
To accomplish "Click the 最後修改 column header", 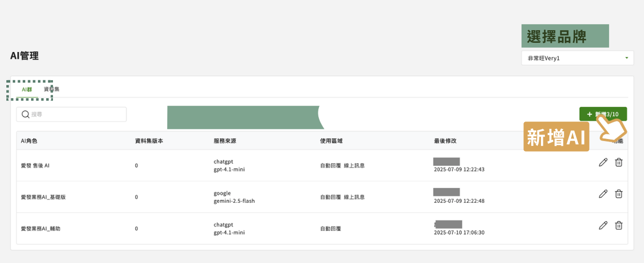I will coord(445,140).
